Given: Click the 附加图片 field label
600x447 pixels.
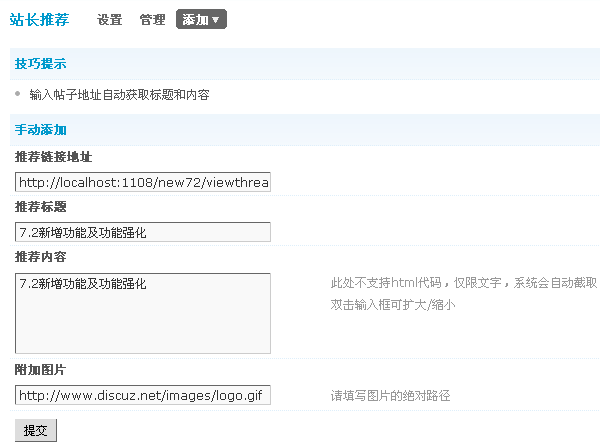Looking at the screenshot, I should pos(40,369).
